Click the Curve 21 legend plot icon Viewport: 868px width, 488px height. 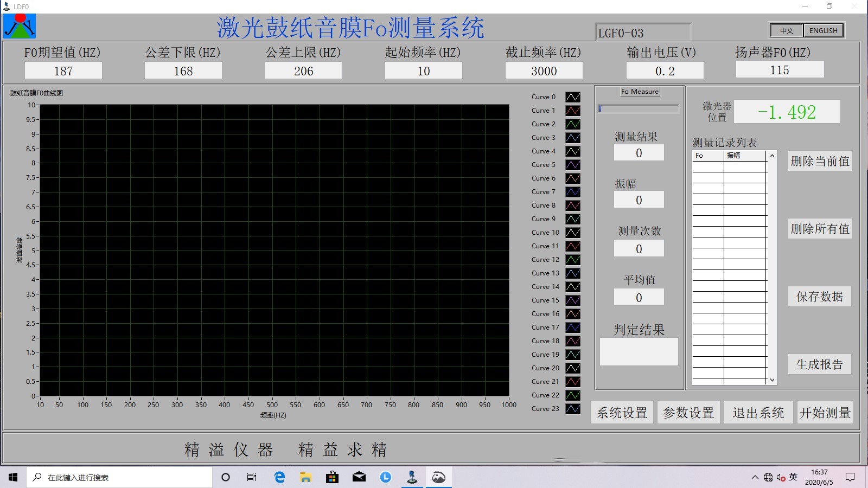[573, 382]
